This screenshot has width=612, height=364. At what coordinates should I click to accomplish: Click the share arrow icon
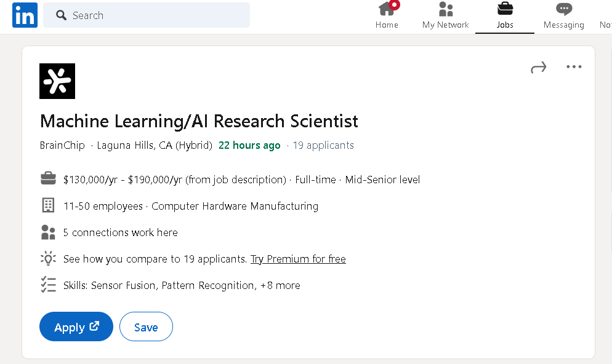pyautogui.click(x=539, y=67)
